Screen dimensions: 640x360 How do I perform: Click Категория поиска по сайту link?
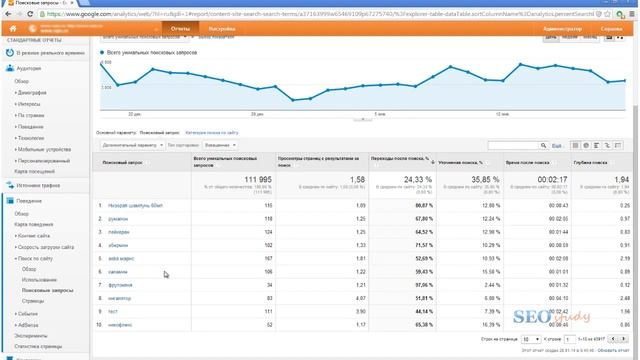pyautogui.click(x=212, y=133)
